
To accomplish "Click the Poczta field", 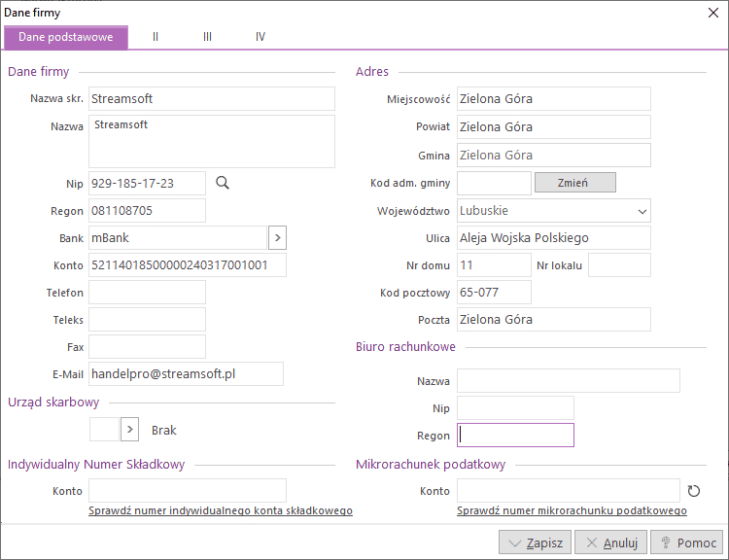I will click(554, 320).
